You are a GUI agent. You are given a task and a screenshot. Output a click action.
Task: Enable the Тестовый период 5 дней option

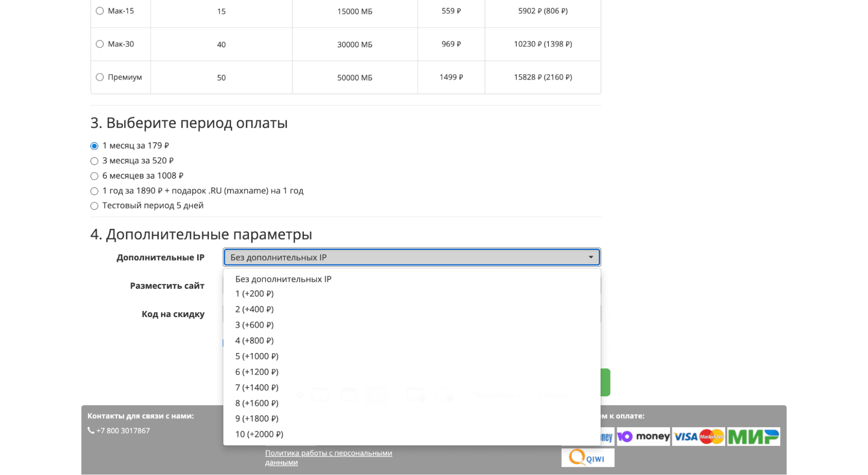pos(94,206)
